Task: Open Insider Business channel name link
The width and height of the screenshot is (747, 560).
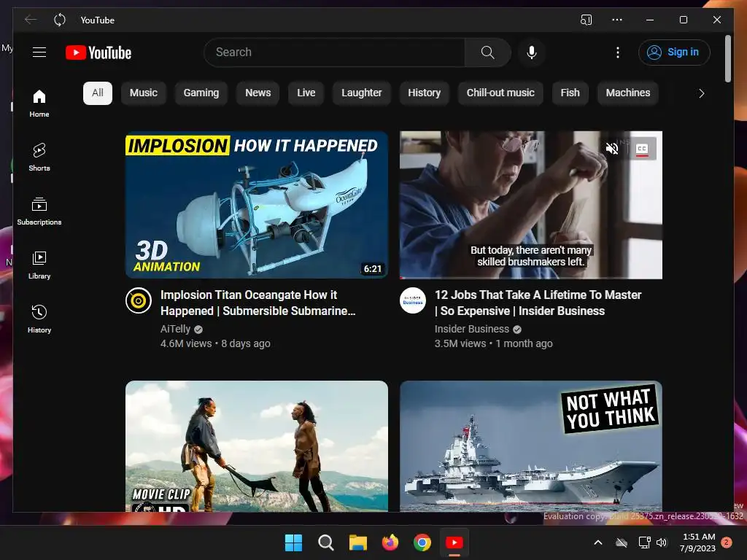Action: 472,329
